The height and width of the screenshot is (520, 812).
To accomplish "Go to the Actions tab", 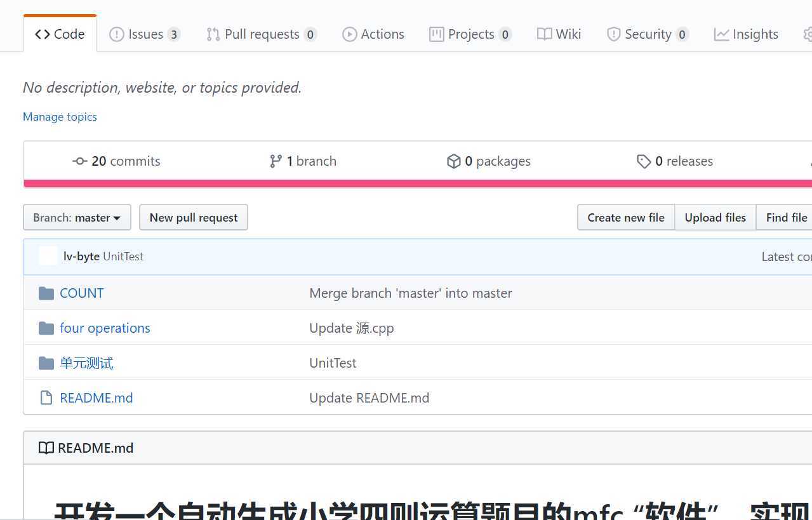I will [373, 34].
